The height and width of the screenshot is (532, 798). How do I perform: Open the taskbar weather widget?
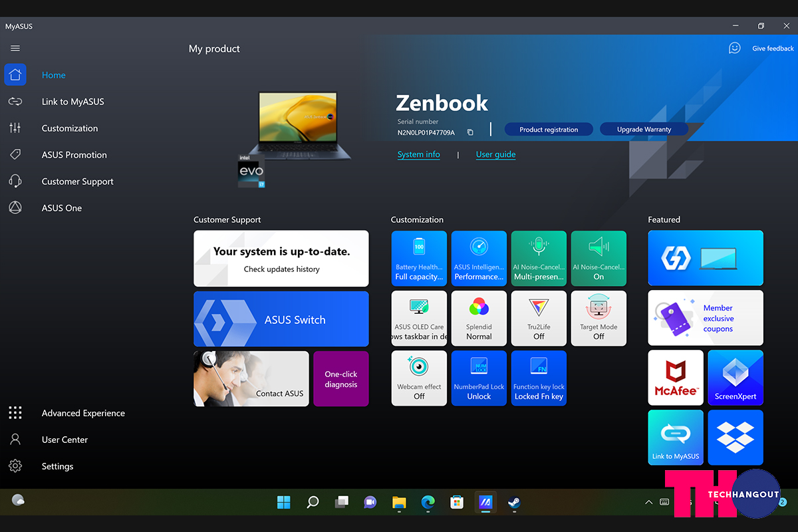(19, 501)
